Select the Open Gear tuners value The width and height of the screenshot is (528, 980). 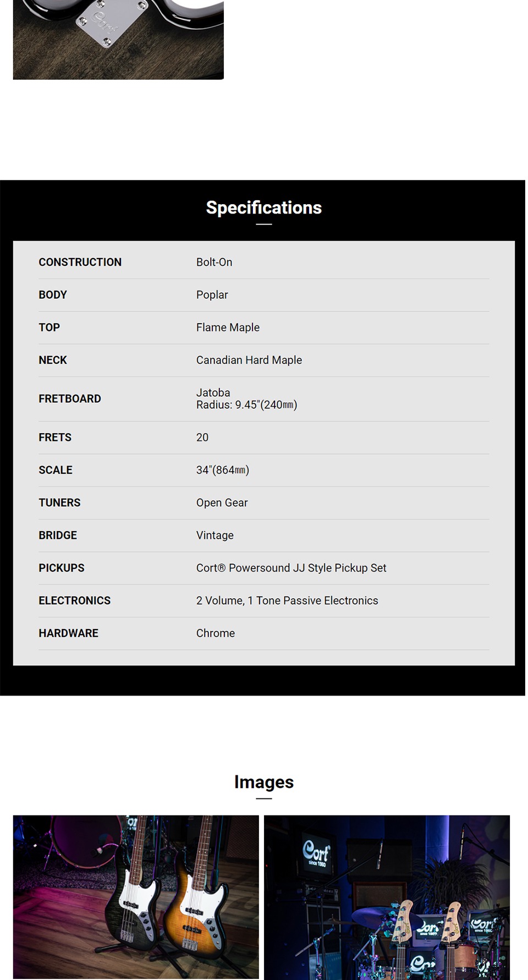tap(222, 502)
